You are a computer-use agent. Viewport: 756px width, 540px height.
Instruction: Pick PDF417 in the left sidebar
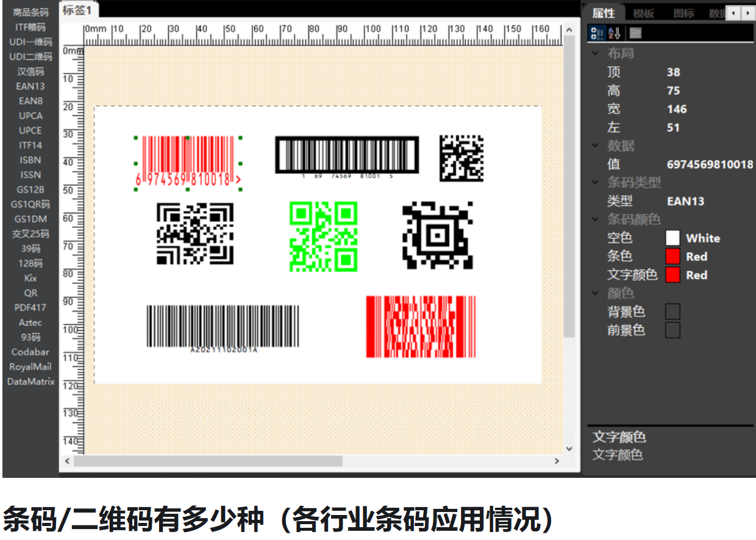coord(30,308)
